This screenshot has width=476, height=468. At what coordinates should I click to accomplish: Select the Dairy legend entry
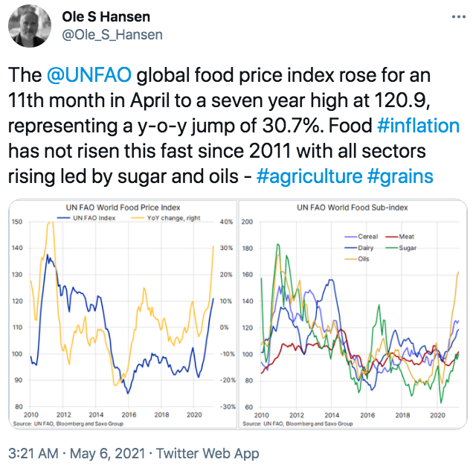[357, 248]
